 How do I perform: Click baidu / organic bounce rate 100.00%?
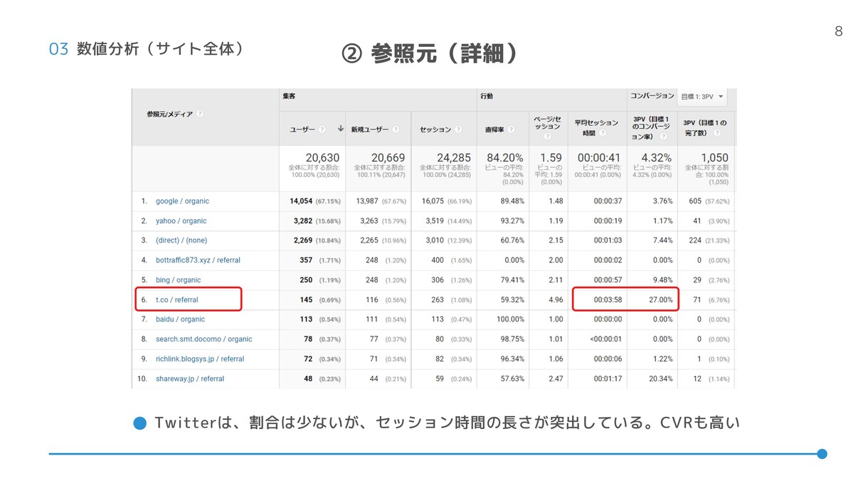[x=511, y=319]
